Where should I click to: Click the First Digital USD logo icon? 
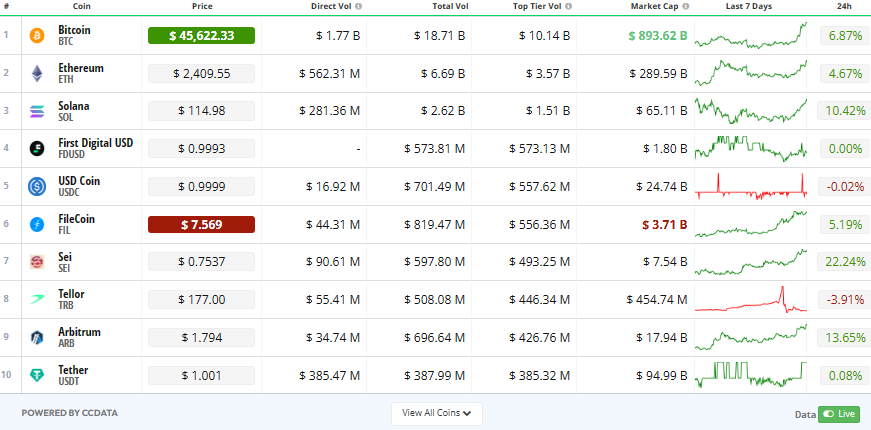pyautogui.click(x=37, y=148)
